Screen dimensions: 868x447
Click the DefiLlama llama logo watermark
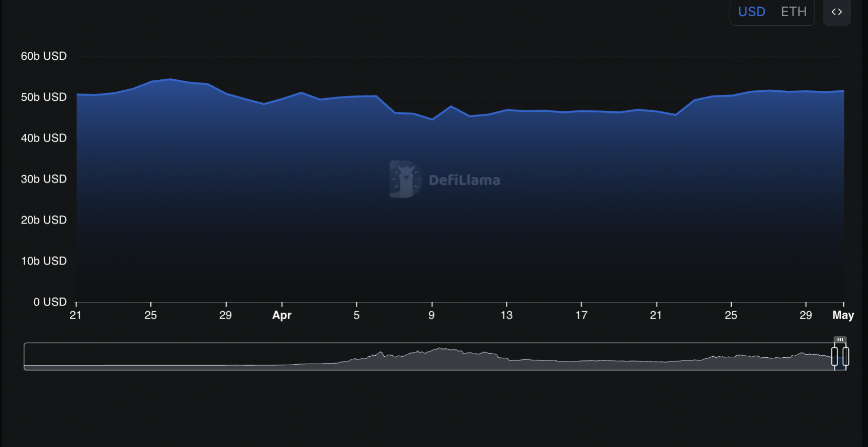point(405,179)
